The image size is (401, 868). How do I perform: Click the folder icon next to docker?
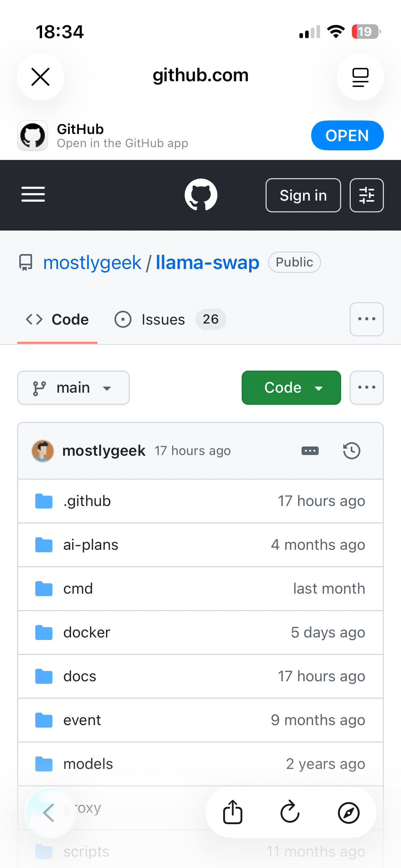(x=44, y=632)
